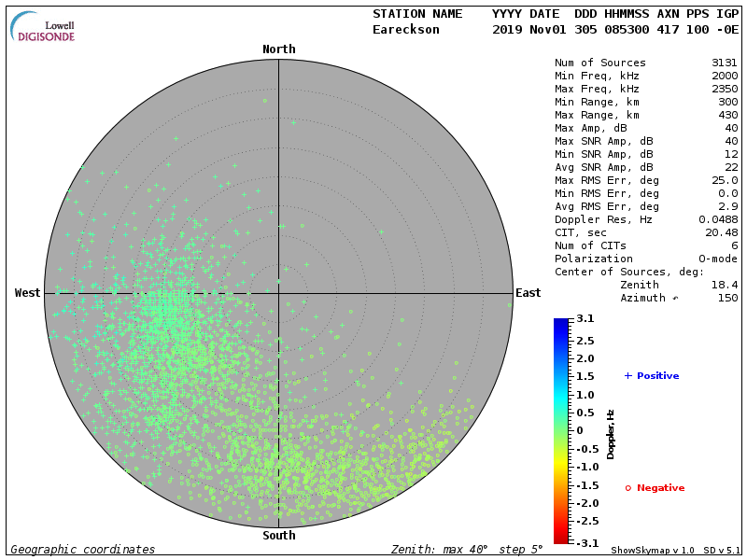Image resolution: width=747 pixels, height=560 pixels.
Task: Click the arrow symbol next to Azimuth
Action: coord(676,299)
